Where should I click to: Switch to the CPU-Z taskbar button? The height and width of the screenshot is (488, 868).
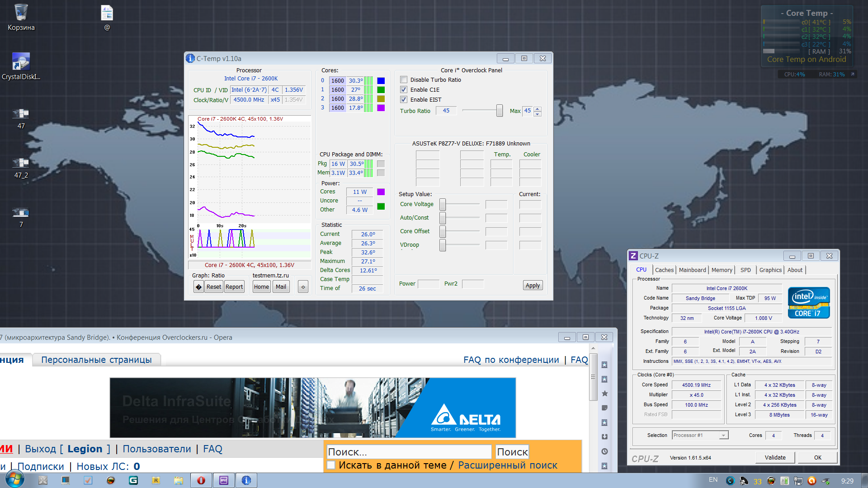224,480
